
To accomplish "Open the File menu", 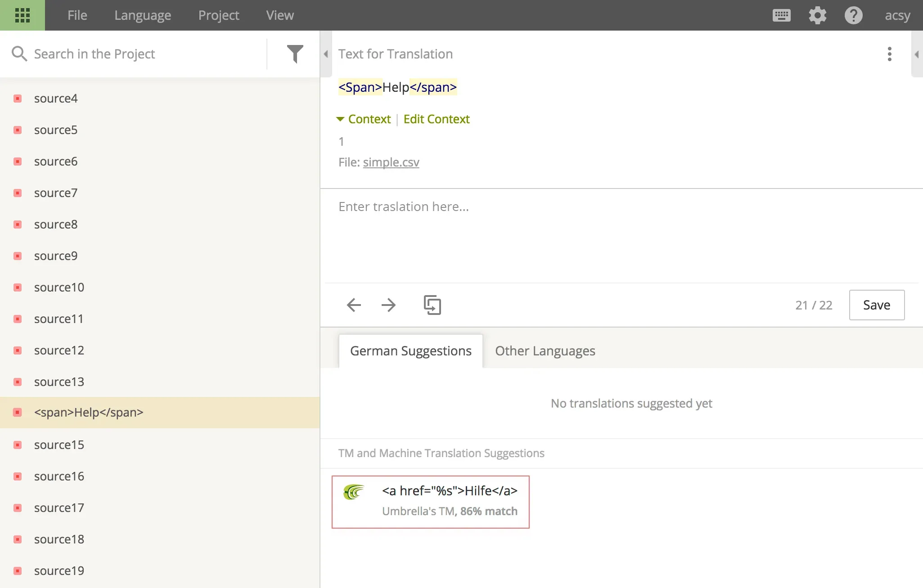I will [77, 15].
